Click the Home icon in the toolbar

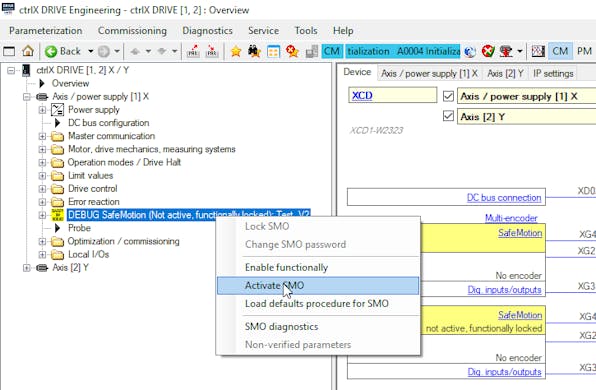point(28,51)
